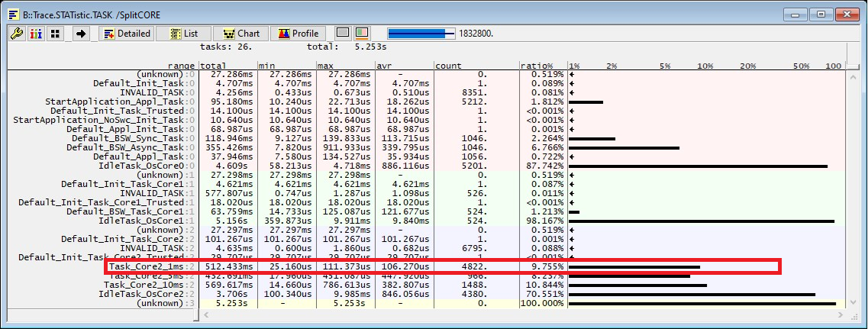The height and width of the screenshot is (329, 868).
Task: Open the Profile view
Action: pos(298,34)
